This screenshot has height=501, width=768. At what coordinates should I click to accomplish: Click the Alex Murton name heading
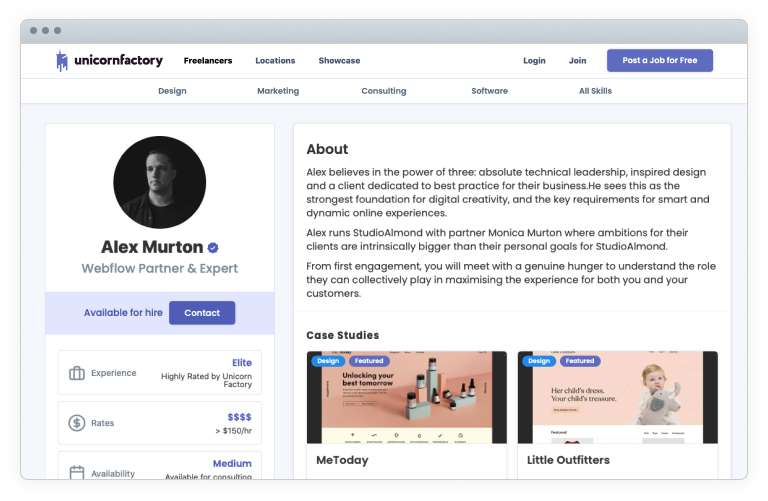tap(152, 247)
